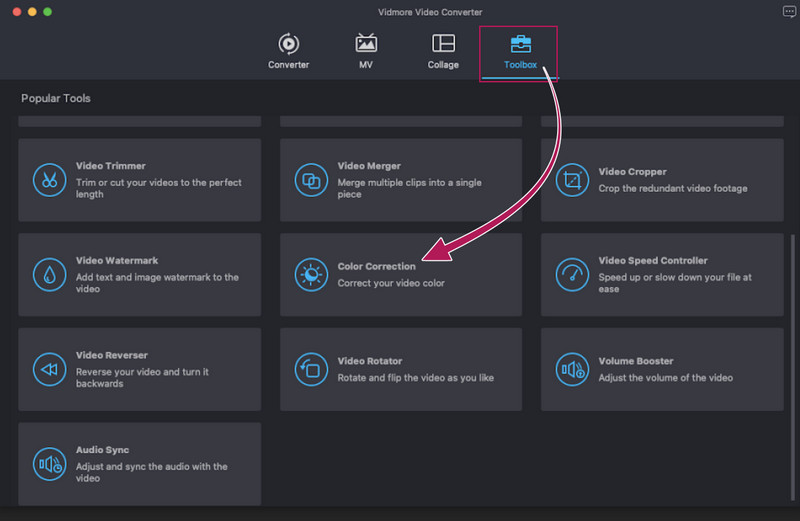The image size is (800, 521).
Task: Open the feedback message icon in title bar
Action: tap(788, 11)
